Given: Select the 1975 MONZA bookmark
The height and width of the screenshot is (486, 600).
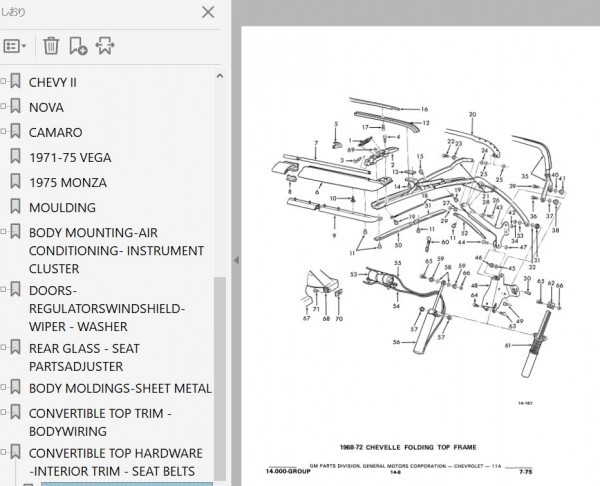Looking at the screenshot, I should [68, 183].
